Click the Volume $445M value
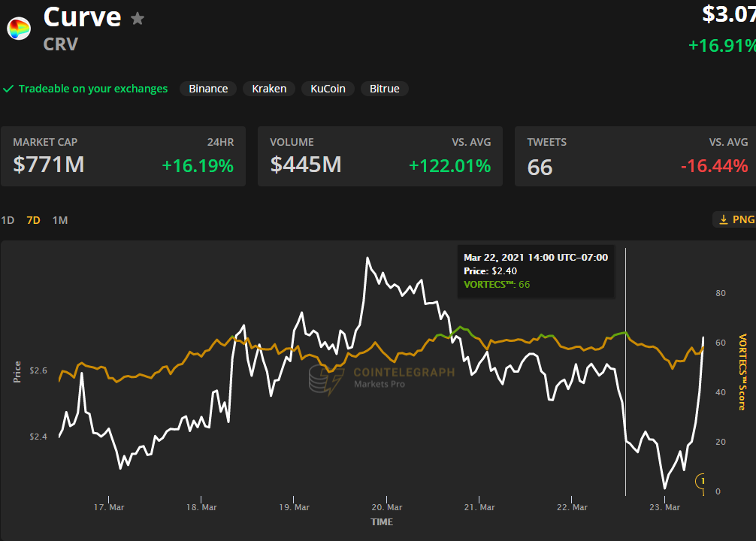Screen dimensions: 756x541 [306, 165]
